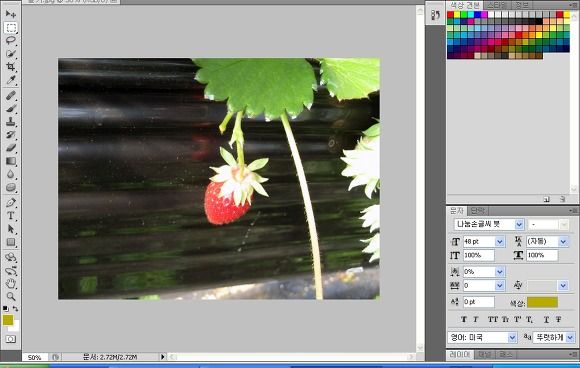Screen dimensions: 580x368
Task: Toggle Strikethrough text style
Action: point(559,319)
